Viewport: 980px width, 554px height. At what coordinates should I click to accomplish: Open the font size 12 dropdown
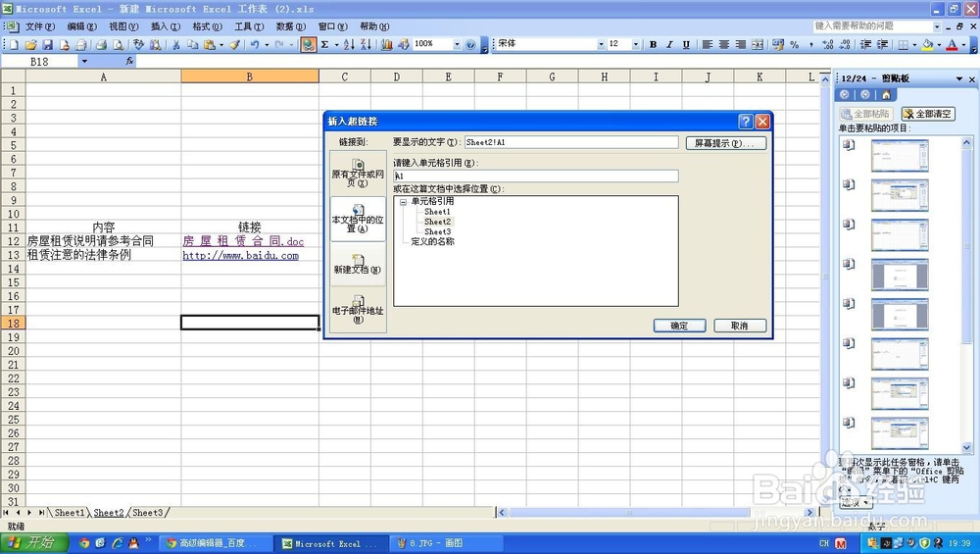[636, 44]
